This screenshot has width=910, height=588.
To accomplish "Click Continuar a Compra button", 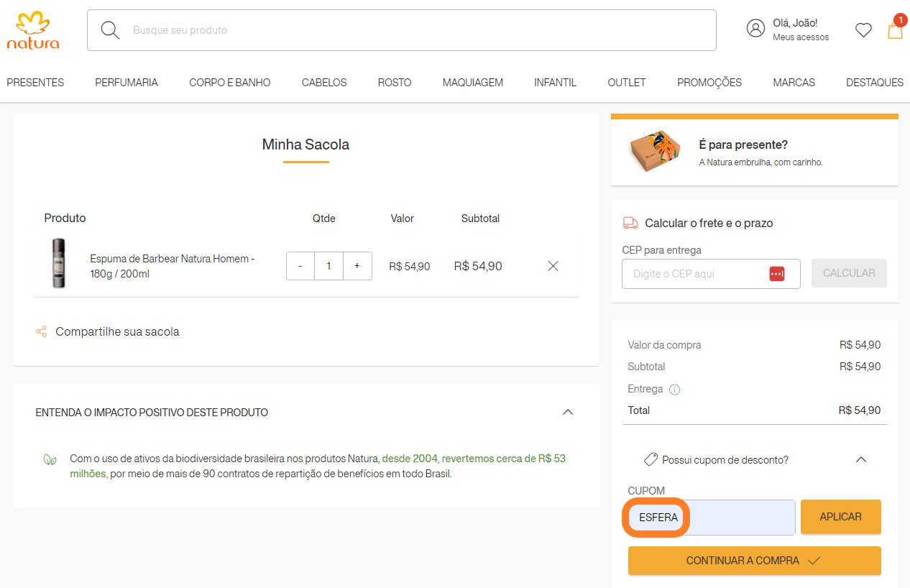I will (755, 561).
